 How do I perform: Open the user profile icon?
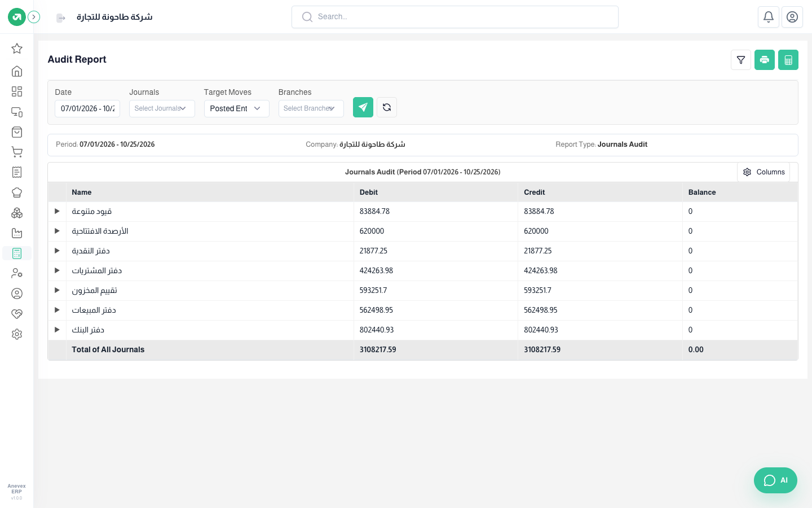pos(792,17)
